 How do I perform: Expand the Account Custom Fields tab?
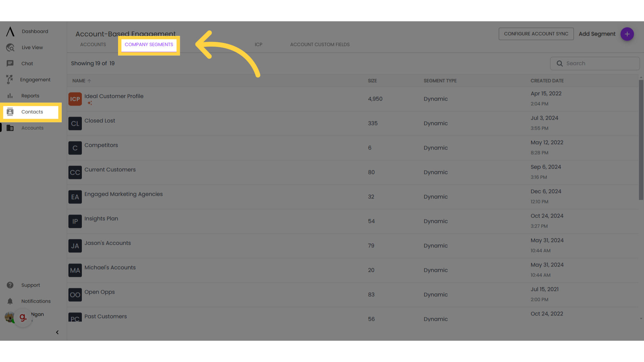coord(320,44)
